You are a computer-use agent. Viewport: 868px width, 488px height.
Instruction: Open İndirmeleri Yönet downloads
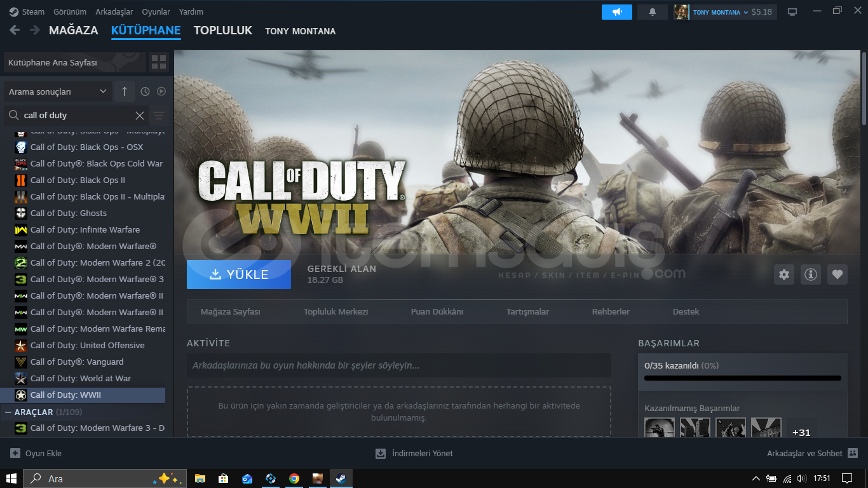414,453
